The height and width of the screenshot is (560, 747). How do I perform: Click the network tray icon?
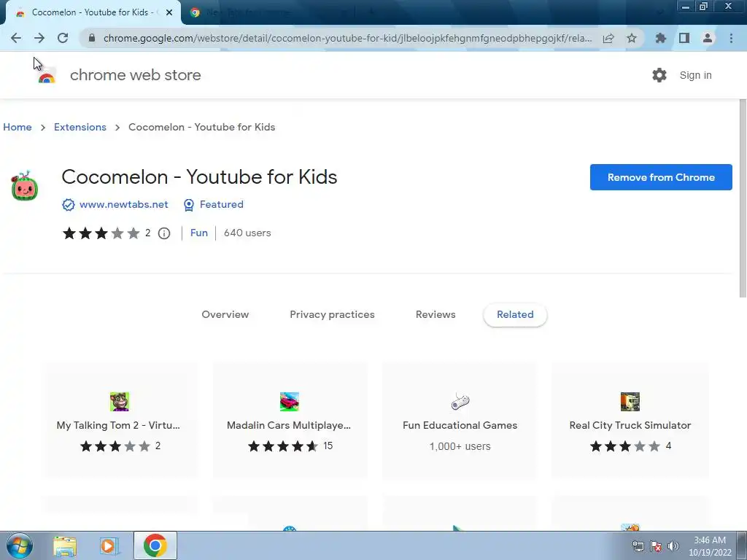pyautogui.click(x=638, y=546)
